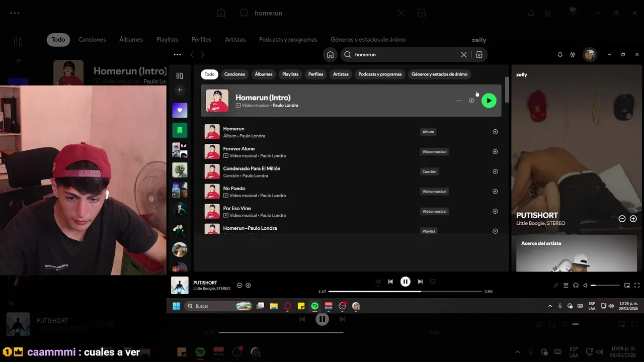
Task: Click the Paulo Londra link under Homerun (Intro)
Action: coord(285,106)
